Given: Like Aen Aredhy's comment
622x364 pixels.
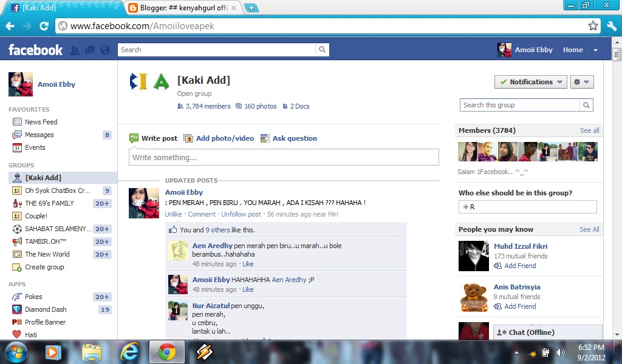Looking at the screenshot, I should (248, 264).
